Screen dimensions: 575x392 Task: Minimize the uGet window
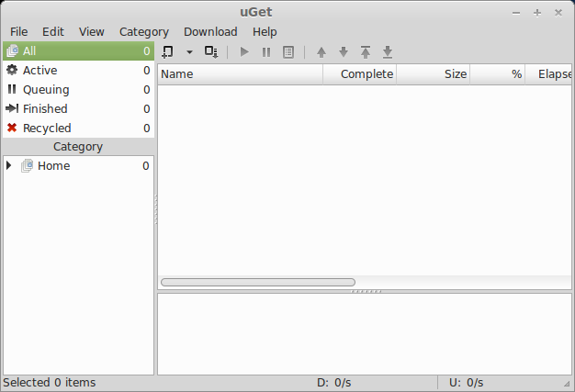click(516, 13)
